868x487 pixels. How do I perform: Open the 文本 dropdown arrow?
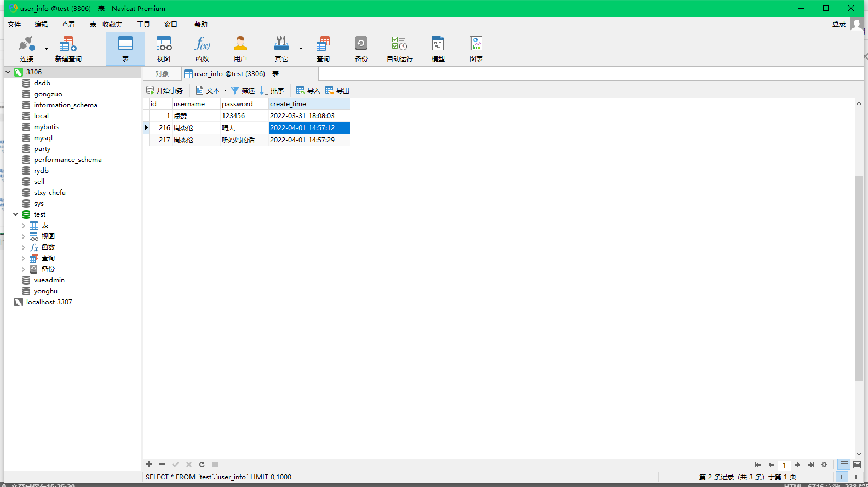tap(225, 91)
